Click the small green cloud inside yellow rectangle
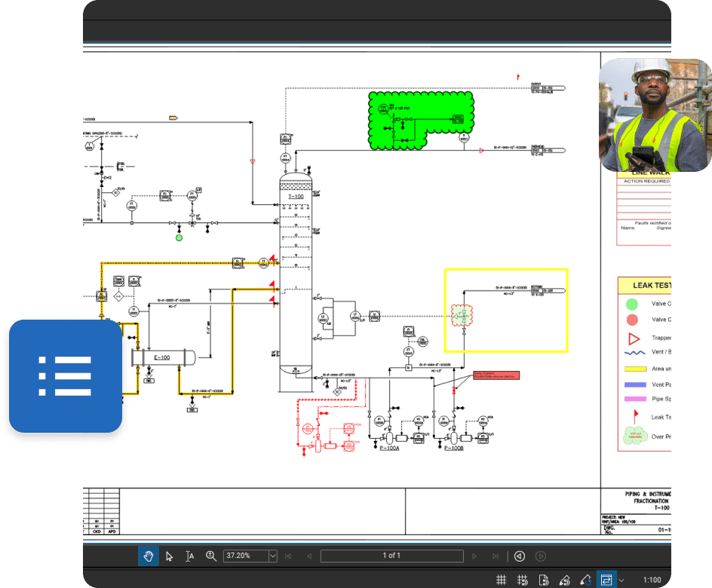The image size is (712, 588). [462, 315]
